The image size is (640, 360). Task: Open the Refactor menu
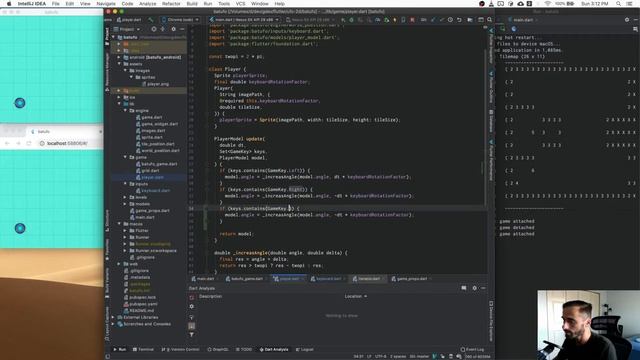[171, 4]
